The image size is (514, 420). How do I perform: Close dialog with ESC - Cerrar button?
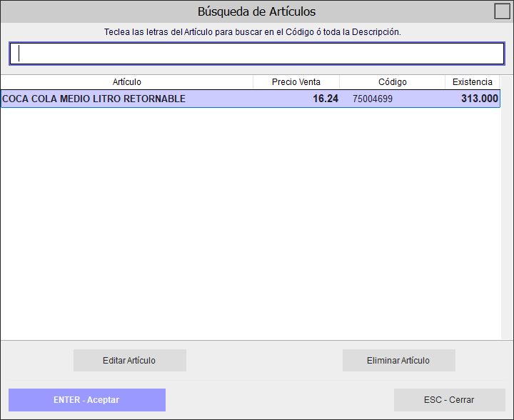450,400
